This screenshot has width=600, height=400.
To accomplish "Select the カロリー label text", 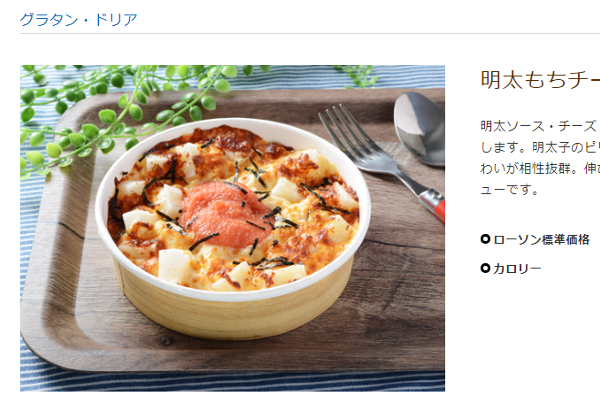I will point(517,269).
